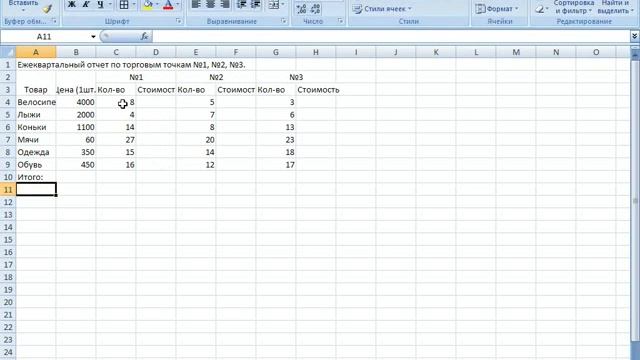640x360 pixels.
Task: Select the №3 header cell
Action: pyautogui.click(x=296, y=77)
